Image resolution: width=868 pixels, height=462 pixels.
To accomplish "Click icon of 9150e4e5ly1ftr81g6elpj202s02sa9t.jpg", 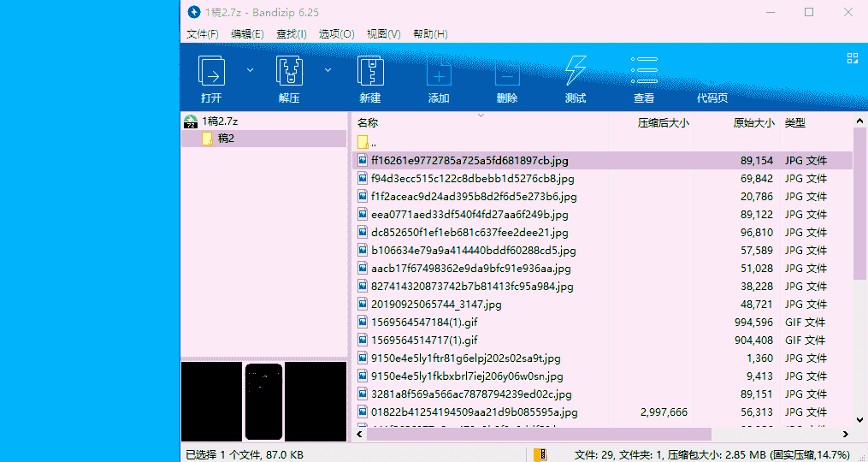I will coord(363,358).
